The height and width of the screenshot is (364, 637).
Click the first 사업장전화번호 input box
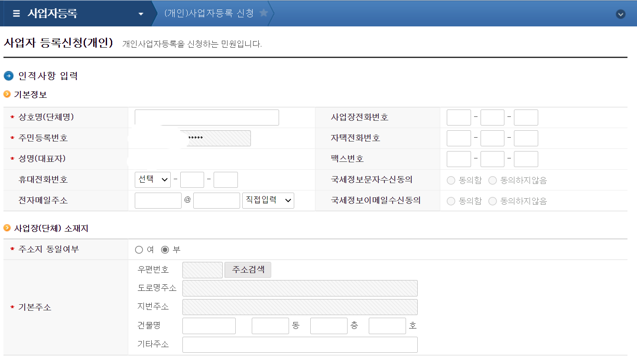click(458, 117)
